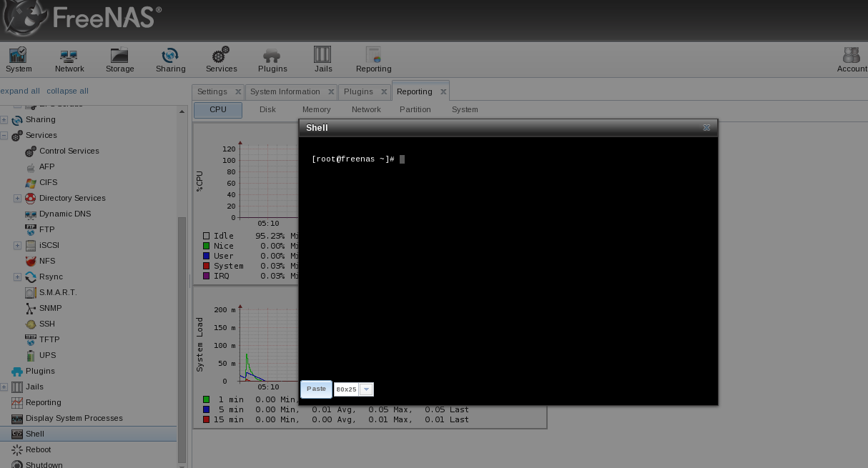Click the SNMP service icon
Viewport: 868px width, 468px height.
(x=31, y=308)
